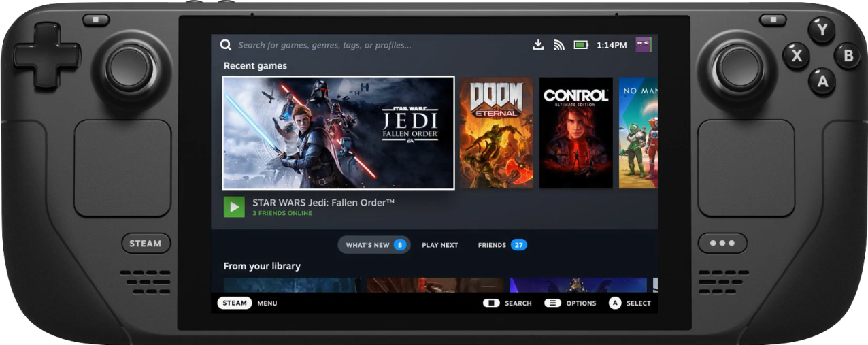This screenshot has height=345, width=868.
Task: Click the 3 FRIENDS ONLINE text
Action: (282, 213)
